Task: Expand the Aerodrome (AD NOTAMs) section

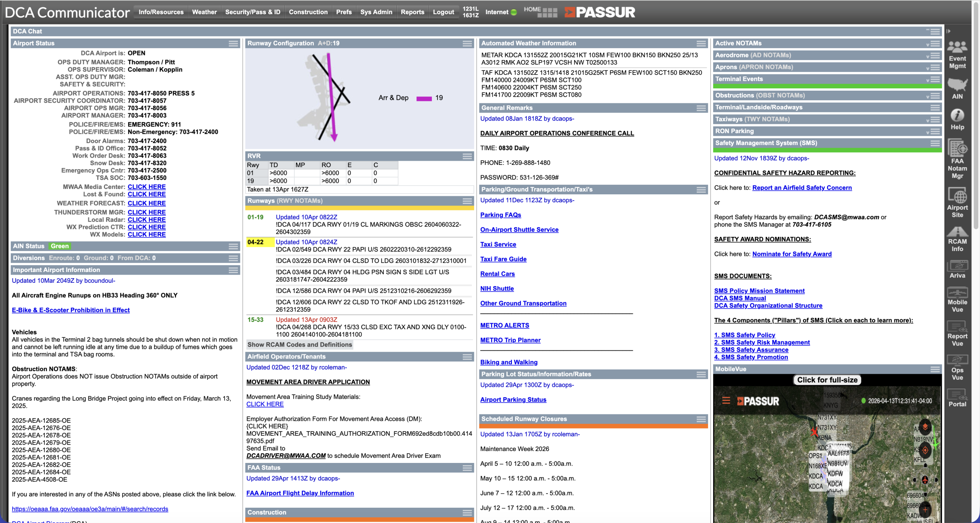Action: [927, 56]
